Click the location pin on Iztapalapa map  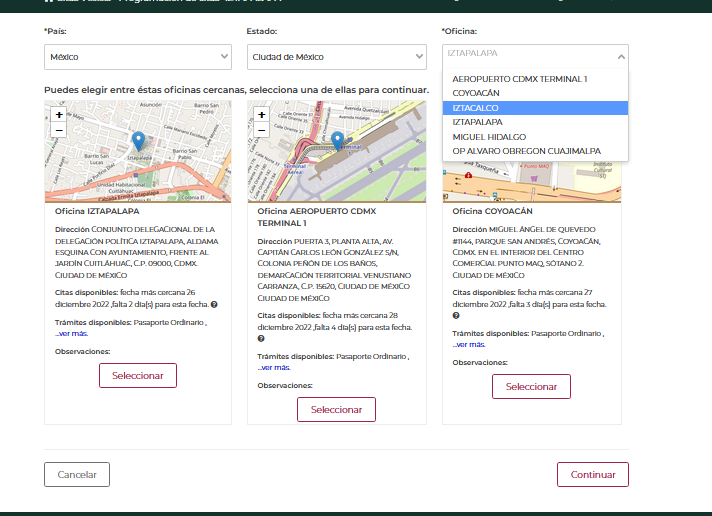pos(139,141)
